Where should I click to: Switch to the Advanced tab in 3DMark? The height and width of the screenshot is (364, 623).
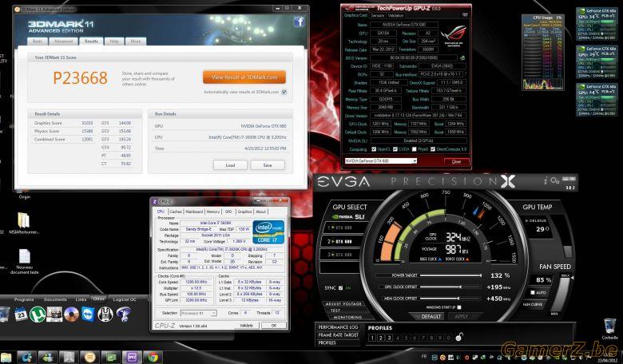point(64,42)
